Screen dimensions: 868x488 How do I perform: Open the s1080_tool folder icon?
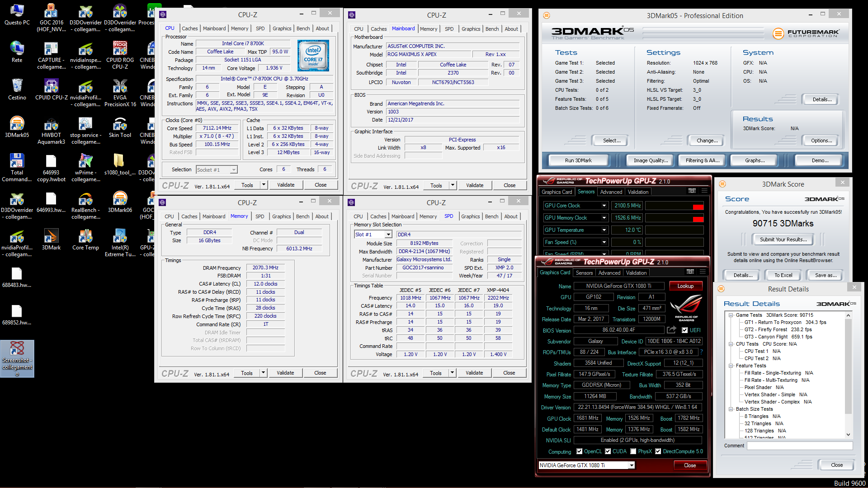pyautogui.click(x=120, y=164)
